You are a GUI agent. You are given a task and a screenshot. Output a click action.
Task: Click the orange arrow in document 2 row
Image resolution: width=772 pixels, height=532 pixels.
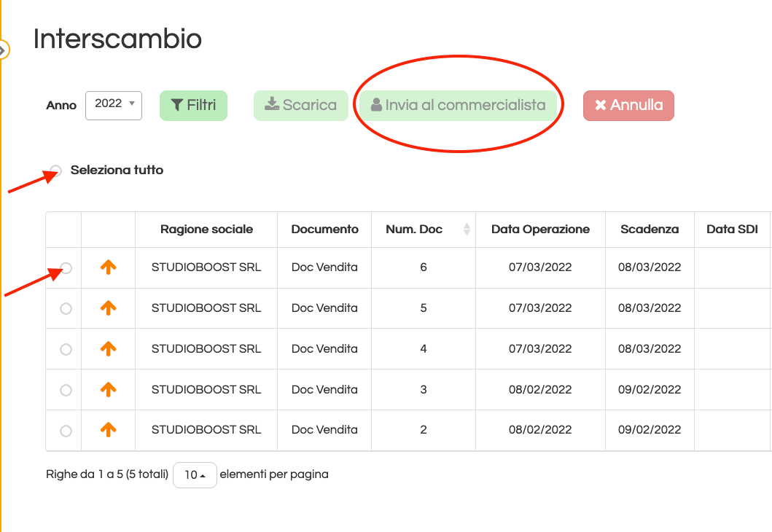(x=109, y=430)
